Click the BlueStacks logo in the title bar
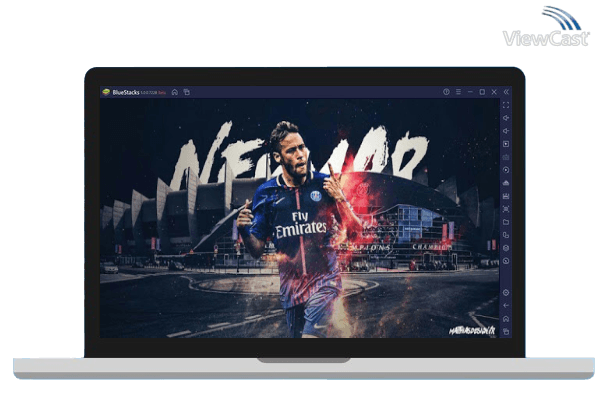Screen dimensions: 602x414 tap(106, 92)
